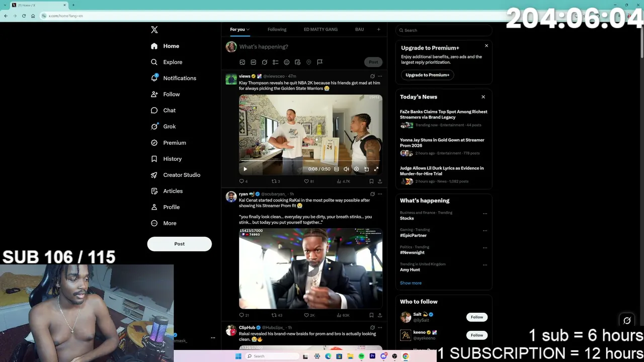
Task: Open Yonna Jay Streamer Prom news story
Action: pyautogui.click(x=442, y=143)
